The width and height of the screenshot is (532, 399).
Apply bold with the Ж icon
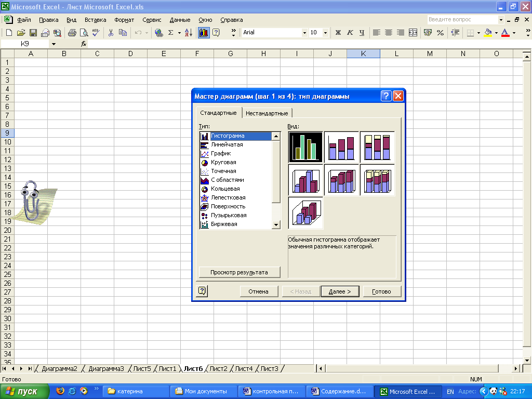click(x=338, y=33)
